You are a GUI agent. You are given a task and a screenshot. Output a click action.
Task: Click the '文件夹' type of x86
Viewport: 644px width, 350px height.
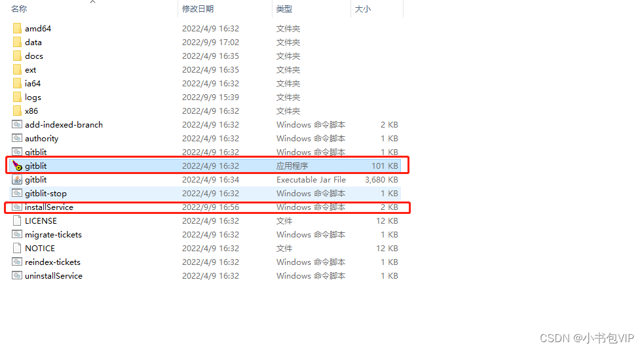click(288, 111)
